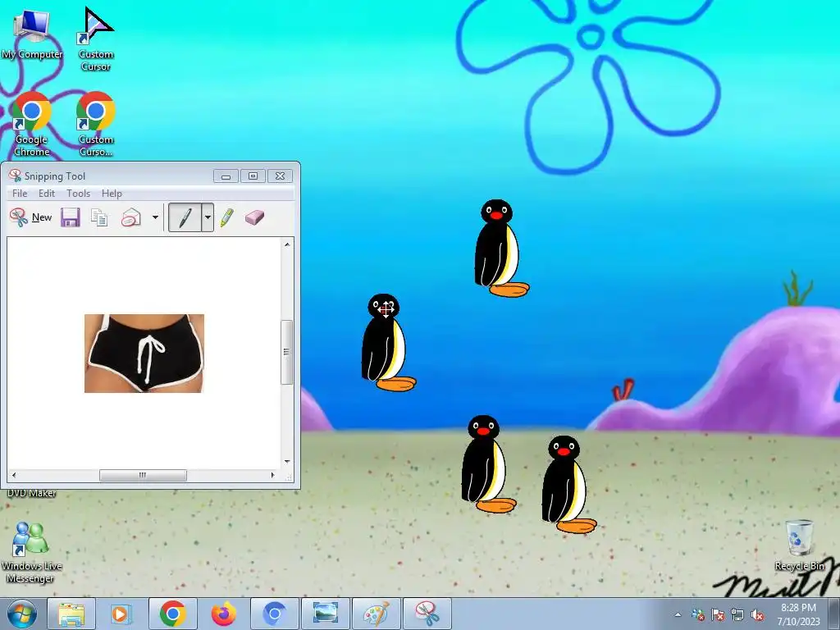Select the Google Chrome desktop shortcut
This screenshot has width=840, height=630.
[32, 125]
